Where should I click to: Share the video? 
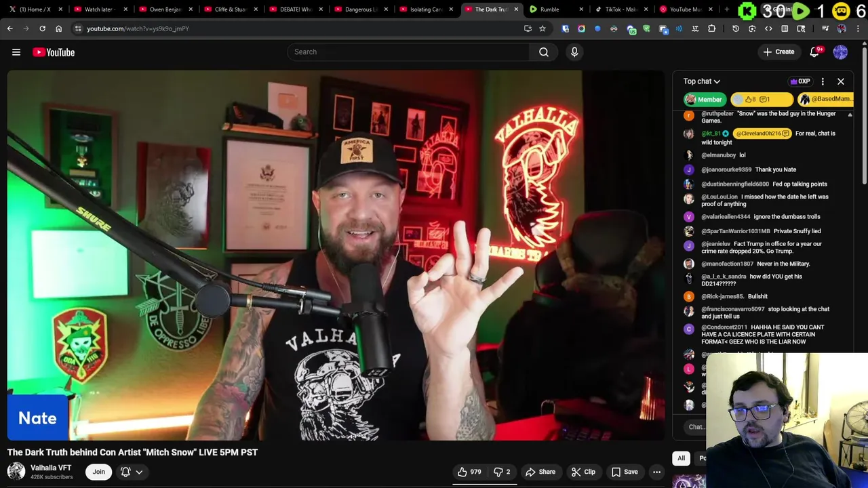pyautogui.click(x=540, y=472)
